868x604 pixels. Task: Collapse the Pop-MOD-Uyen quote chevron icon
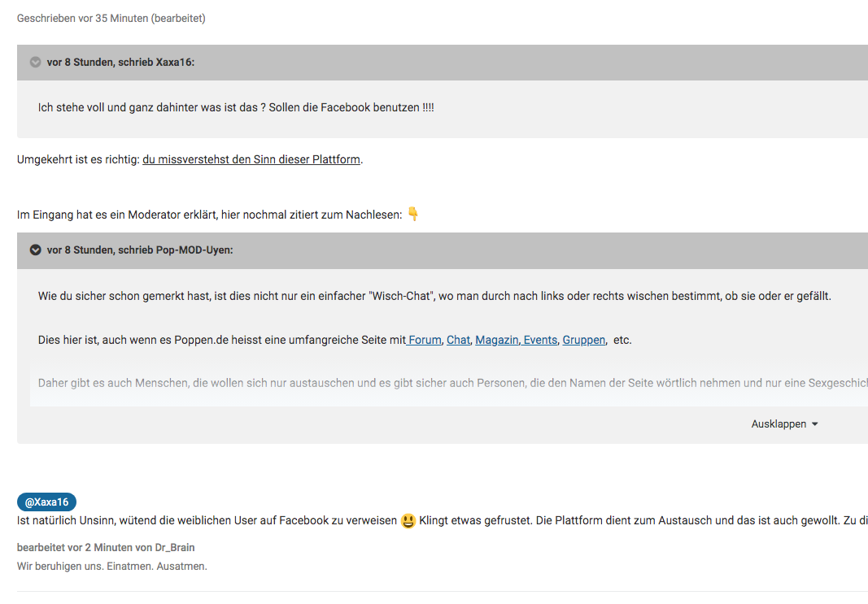pyautogui.click(x=35, y=250)
